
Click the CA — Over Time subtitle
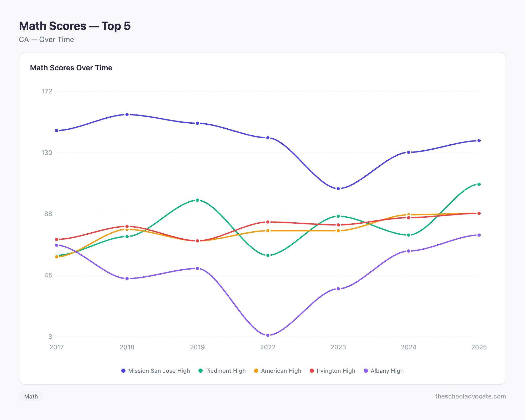click(46, 40)
